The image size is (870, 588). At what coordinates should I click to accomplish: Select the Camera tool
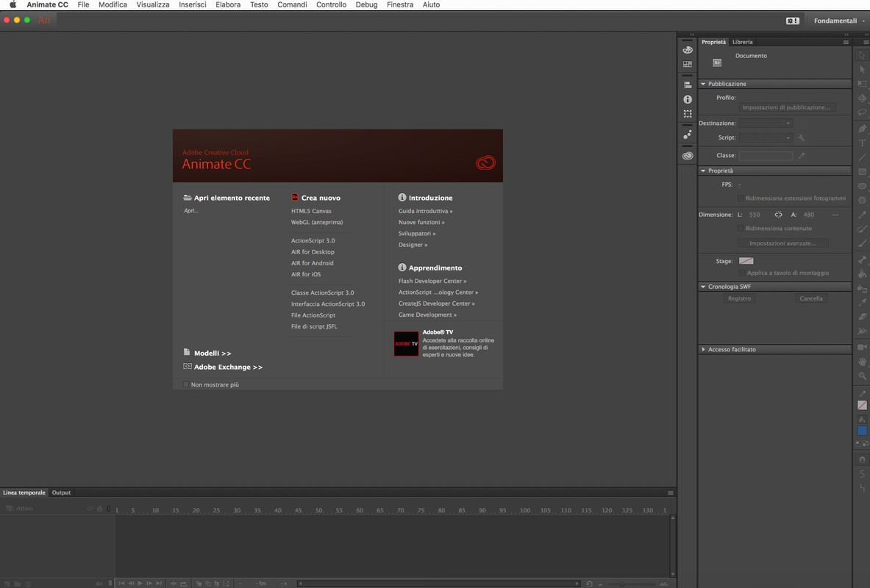coord(862,347)
